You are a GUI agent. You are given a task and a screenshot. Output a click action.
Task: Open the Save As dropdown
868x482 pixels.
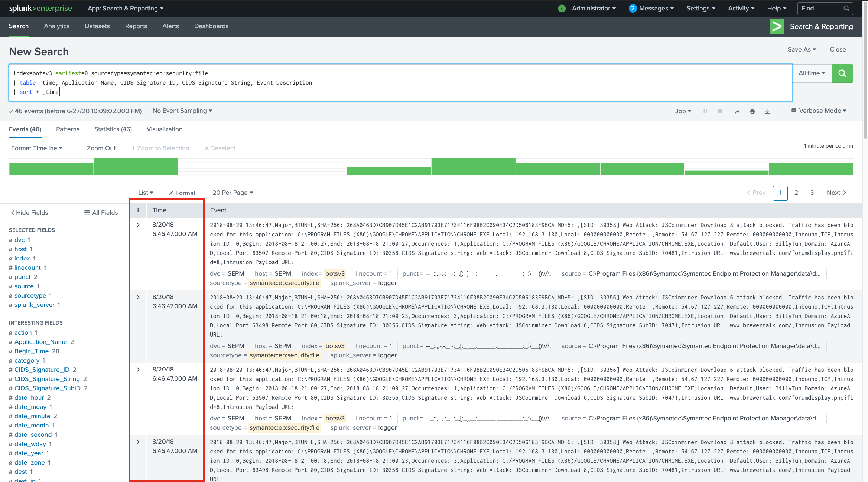click(x=802, y=49)
